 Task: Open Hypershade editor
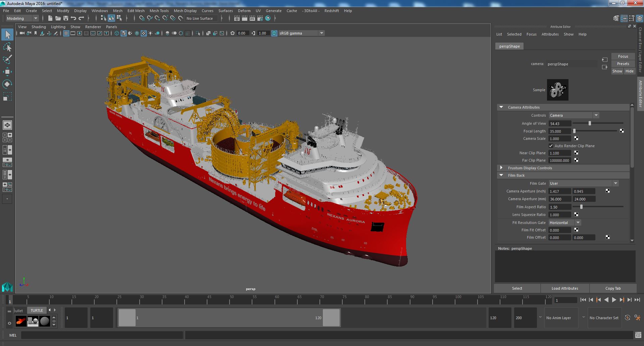click(268, 18)
